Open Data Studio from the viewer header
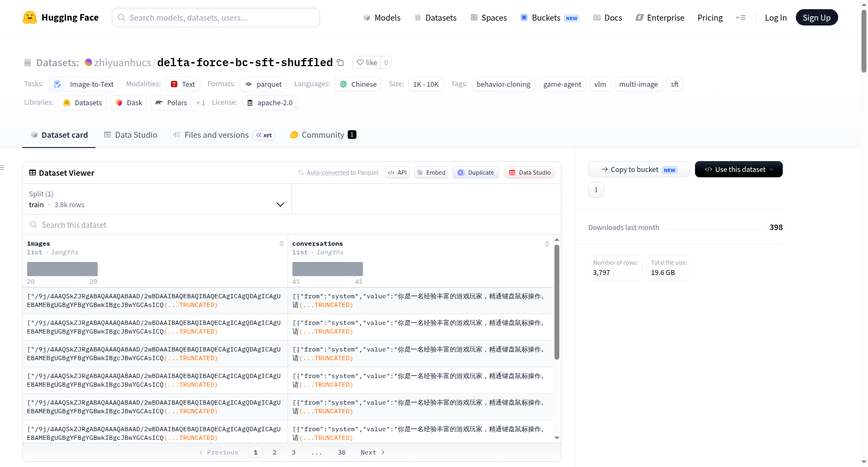 tap(529, 172)
